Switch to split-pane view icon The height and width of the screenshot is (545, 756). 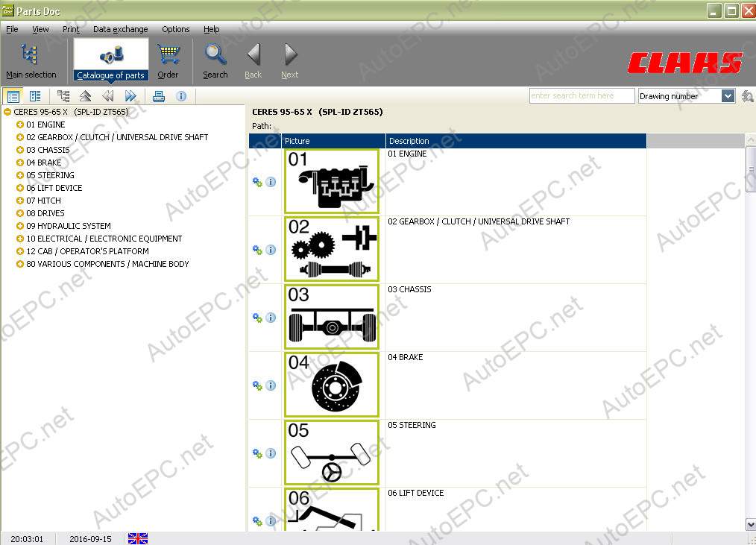point(35,96)
